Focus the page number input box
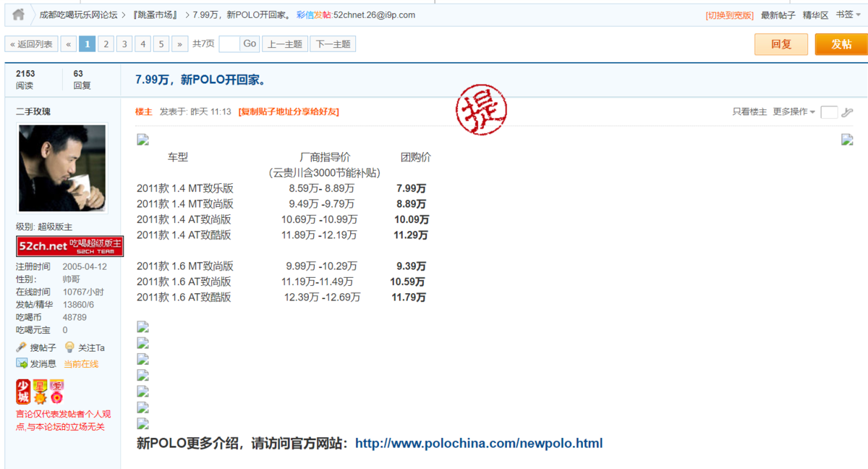Image resolution: width=868 pixels, height=469 pixels. (229, 44)
